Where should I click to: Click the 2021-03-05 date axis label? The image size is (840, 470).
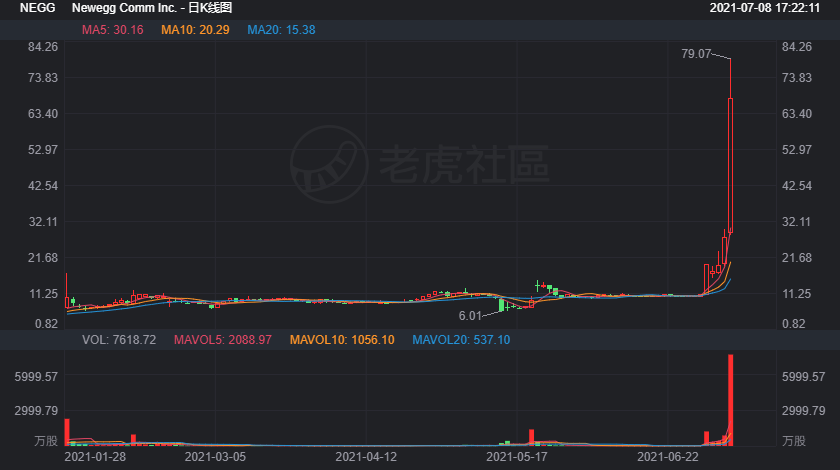(215, 457)
